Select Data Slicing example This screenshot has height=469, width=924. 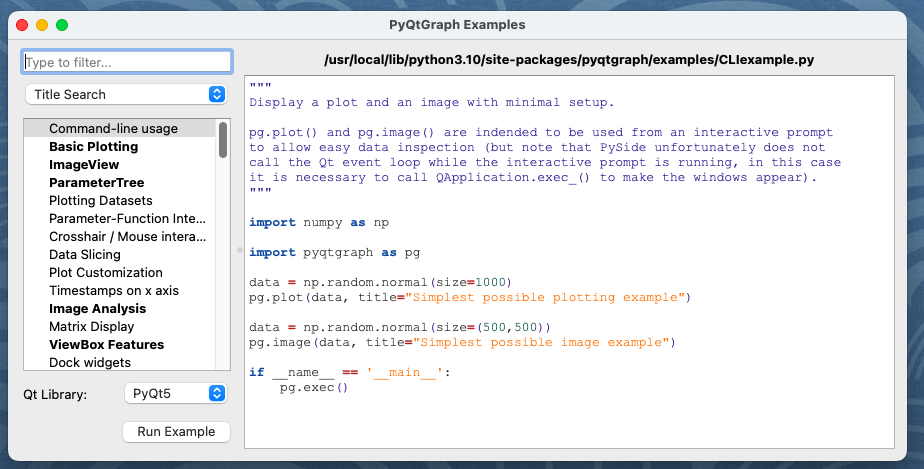pyautogui.click(x=120, y=255)
